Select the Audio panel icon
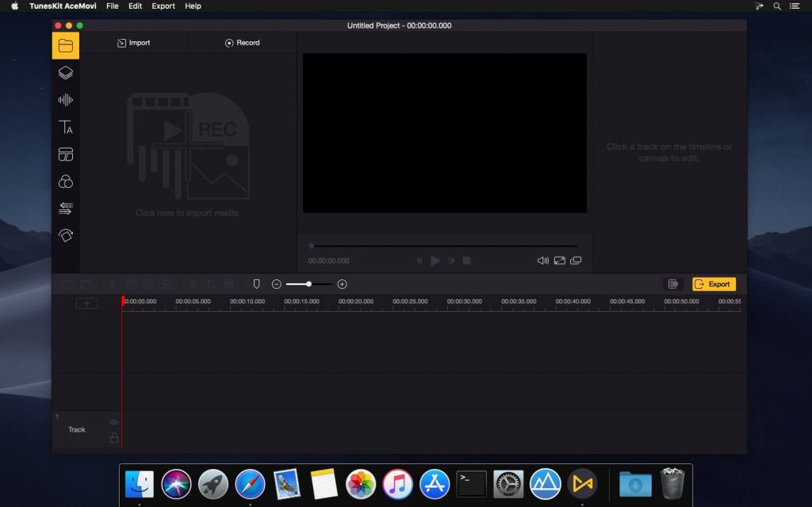Viewport: 812px width, 507px height. [x=66, y=99]
